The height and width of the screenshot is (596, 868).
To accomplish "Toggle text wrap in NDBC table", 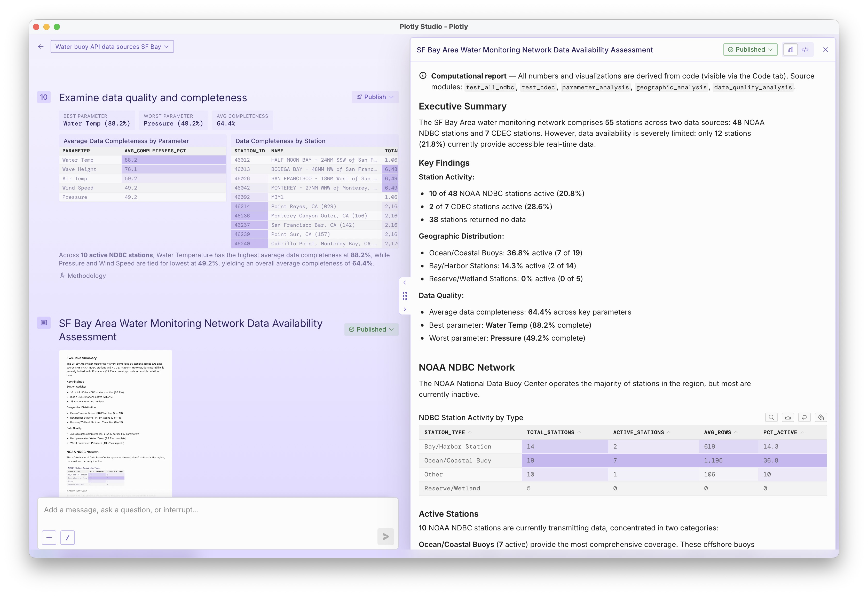I will click(x=804, y=417).
